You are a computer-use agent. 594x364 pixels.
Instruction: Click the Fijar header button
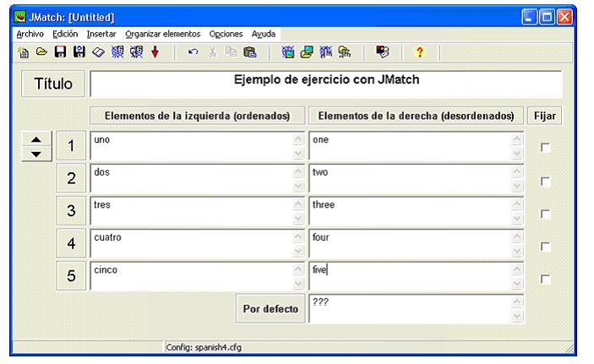click(x=545, y=116)
